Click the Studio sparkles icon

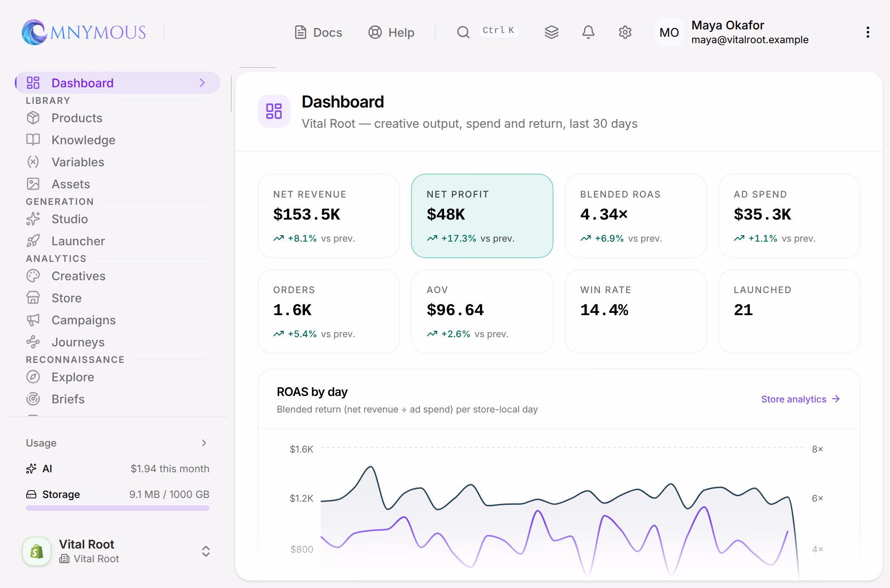point(33,219)
